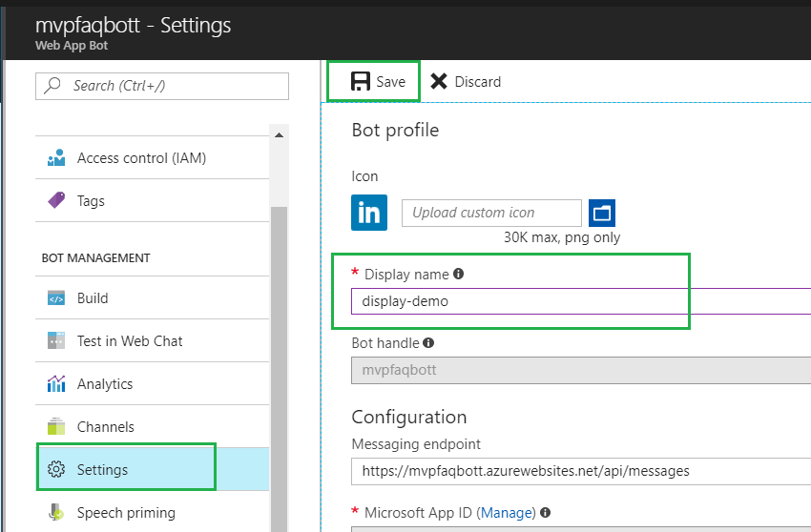Go to Analytics page

104,384
